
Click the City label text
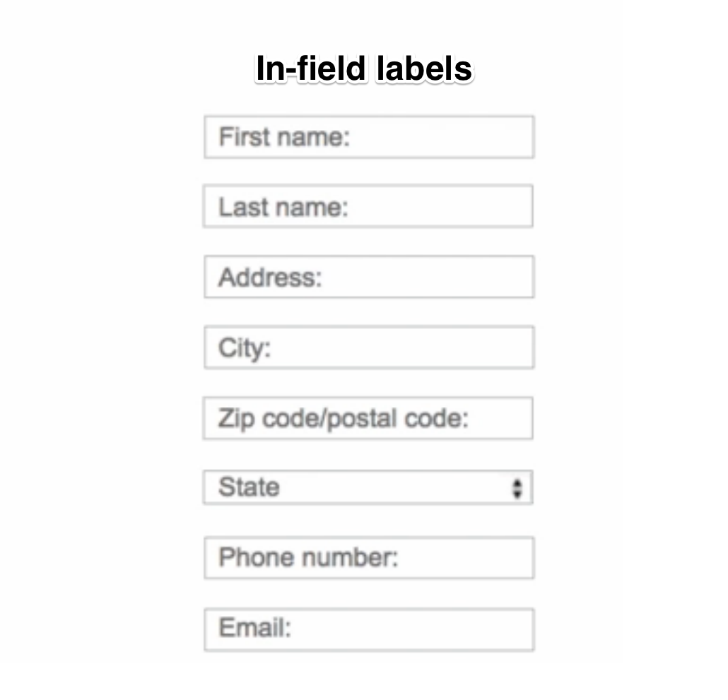[x=242, y=347]
